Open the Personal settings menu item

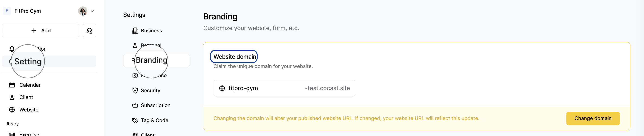pos(151,45)
